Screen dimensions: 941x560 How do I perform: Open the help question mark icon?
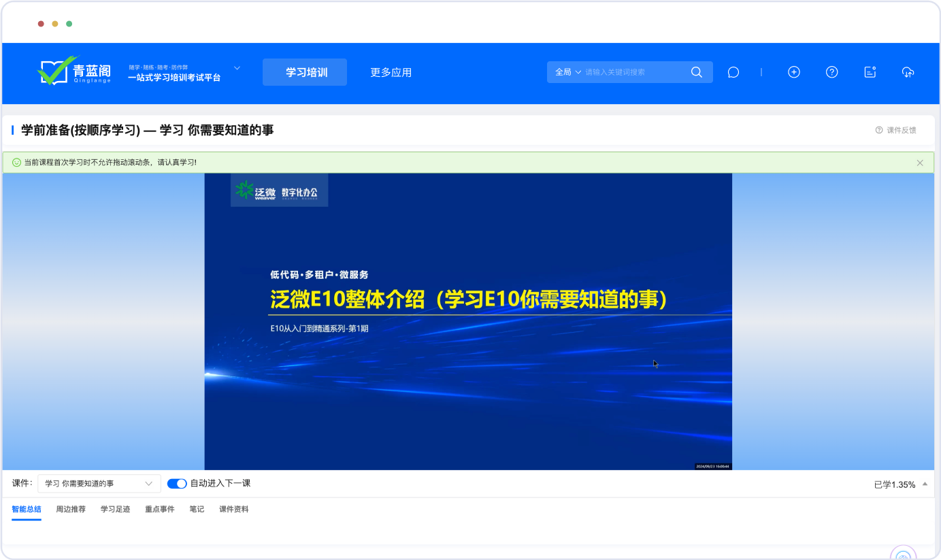coord(831,72)
